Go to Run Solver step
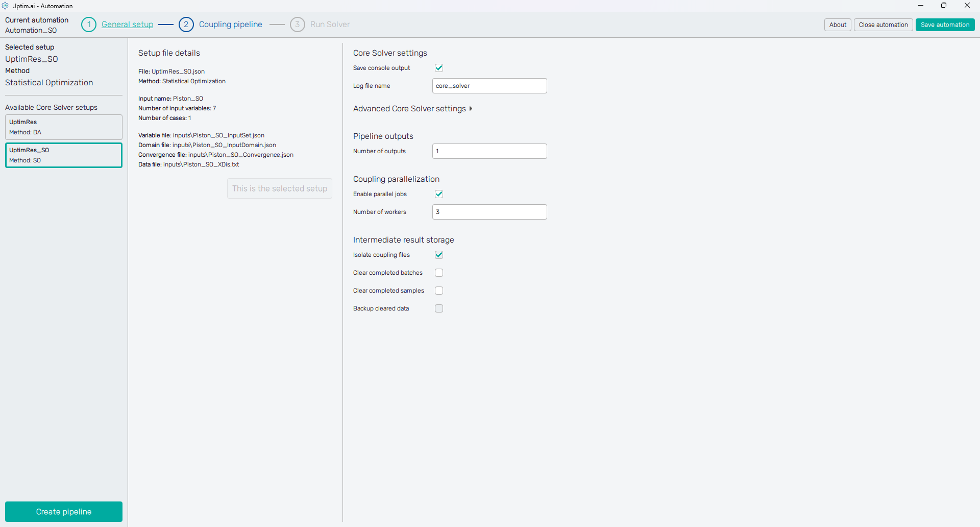Viewport: 980px width, 527px height. tap(330, 25)
